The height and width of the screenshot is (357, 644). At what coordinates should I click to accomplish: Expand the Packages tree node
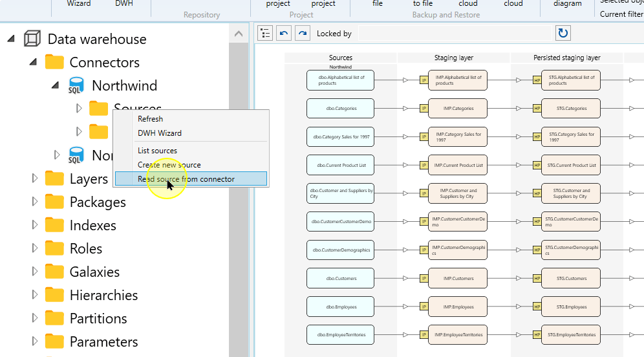coord(35,202)
